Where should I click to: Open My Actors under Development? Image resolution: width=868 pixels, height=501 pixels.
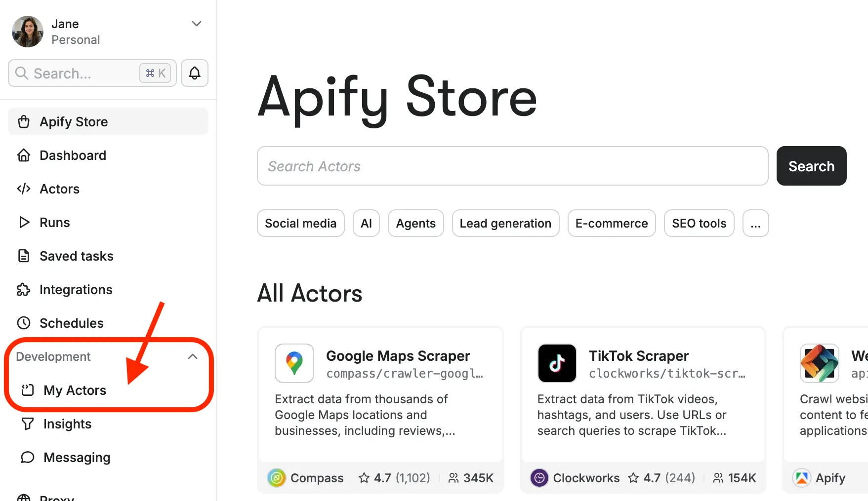click(108, 390)
